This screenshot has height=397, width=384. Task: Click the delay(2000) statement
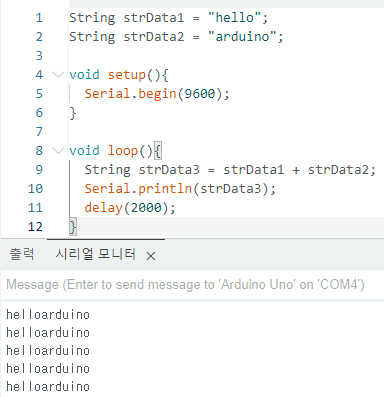[130, 208]
